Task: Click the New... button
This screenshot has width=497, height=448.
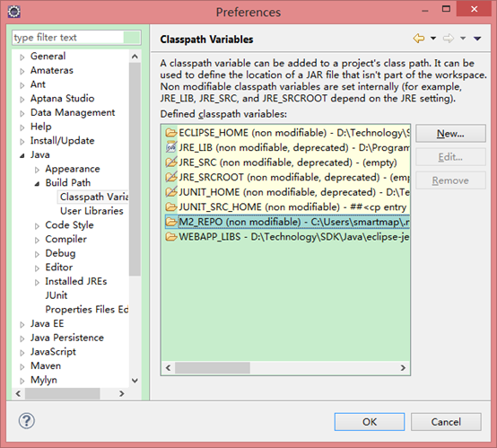Action: tap(450, 133)
